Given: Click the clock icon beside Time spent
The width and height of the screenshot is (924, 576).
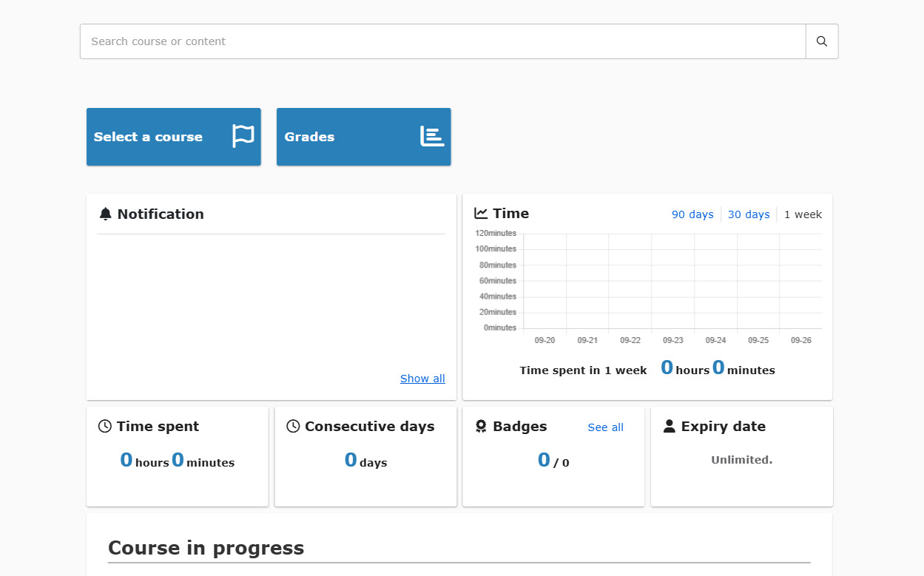Looking at the screenshot, I should [105, 427].
